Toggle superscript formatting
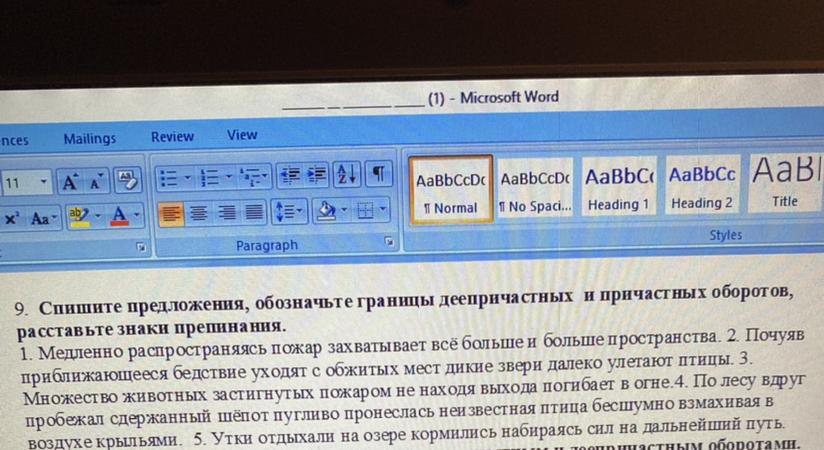 click(11, 218)
